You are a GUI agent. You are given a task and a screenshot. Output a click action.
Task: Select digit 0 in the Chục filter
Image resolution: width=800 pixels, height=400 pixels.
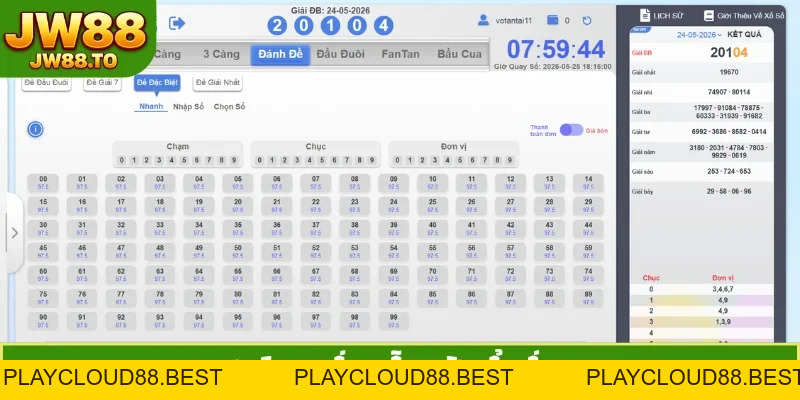pos(259,160)
